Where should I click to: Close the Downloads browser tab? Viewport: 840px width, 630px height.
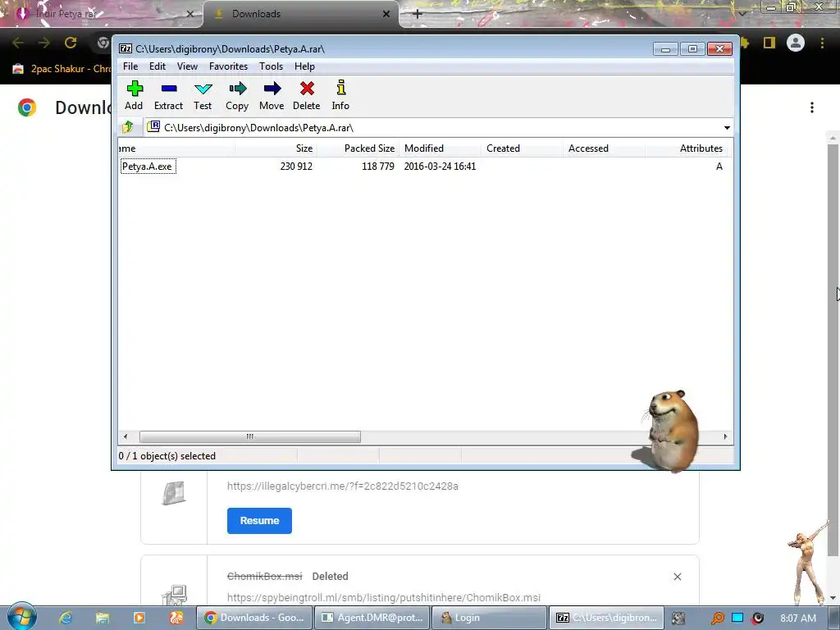point(386,14)
